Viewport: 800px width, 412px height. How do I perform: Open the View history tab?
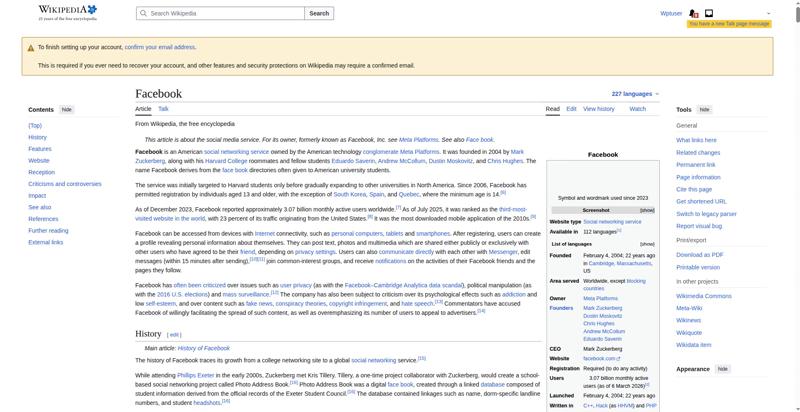click(x=599, y=109)
